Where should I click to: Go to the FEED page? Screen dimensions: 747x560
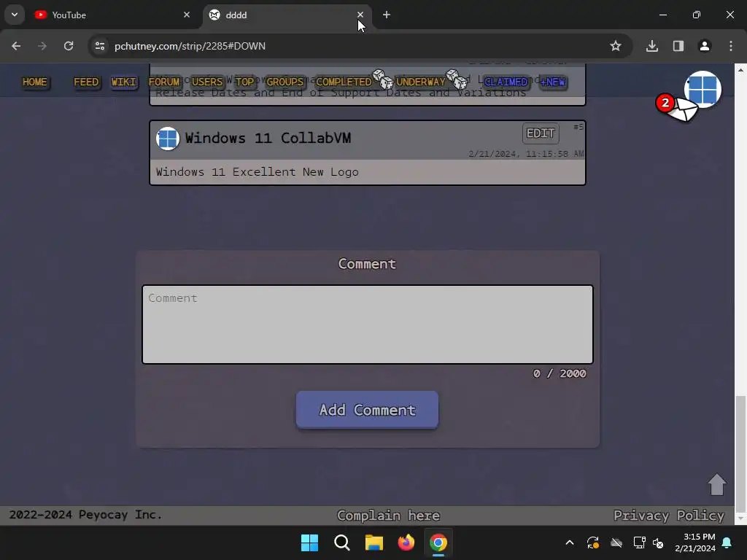[86, 82]
